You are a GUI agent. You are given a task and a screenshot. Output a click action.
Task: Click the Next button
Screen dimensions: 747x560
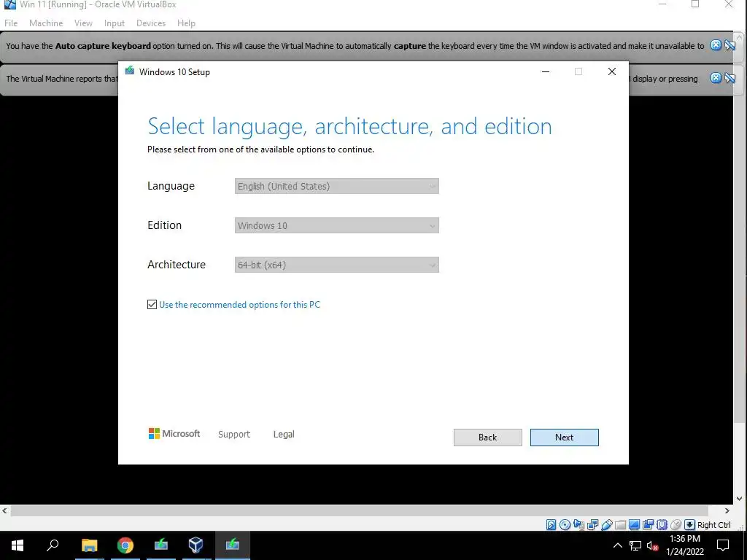564,437
